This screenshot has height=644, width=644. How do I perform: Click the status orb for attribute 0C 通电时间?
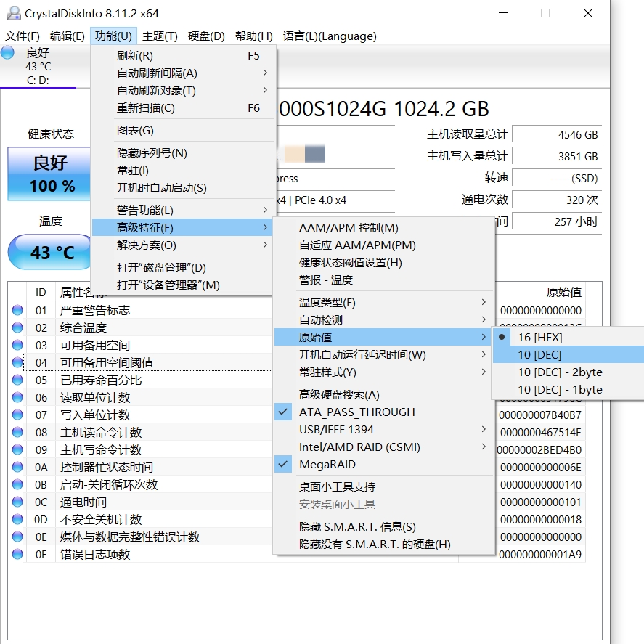click(x=17, y=502)
